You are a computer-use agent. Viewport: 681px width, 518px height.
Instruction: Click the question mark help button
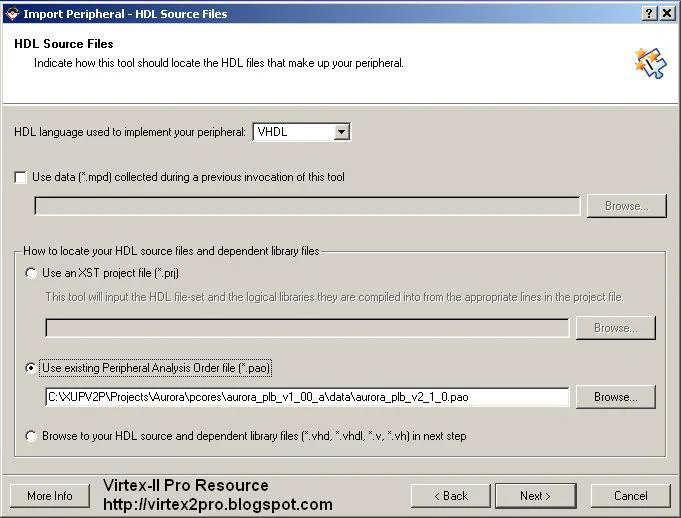coord(649,13)
